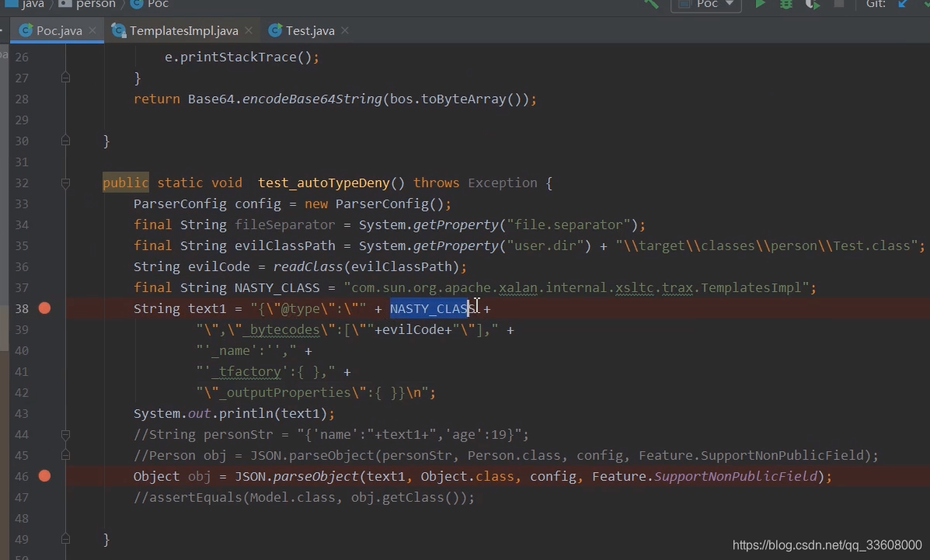Switch to the Test.java tab
Viewport: 930px width, 560px height.
click(309, 31)
